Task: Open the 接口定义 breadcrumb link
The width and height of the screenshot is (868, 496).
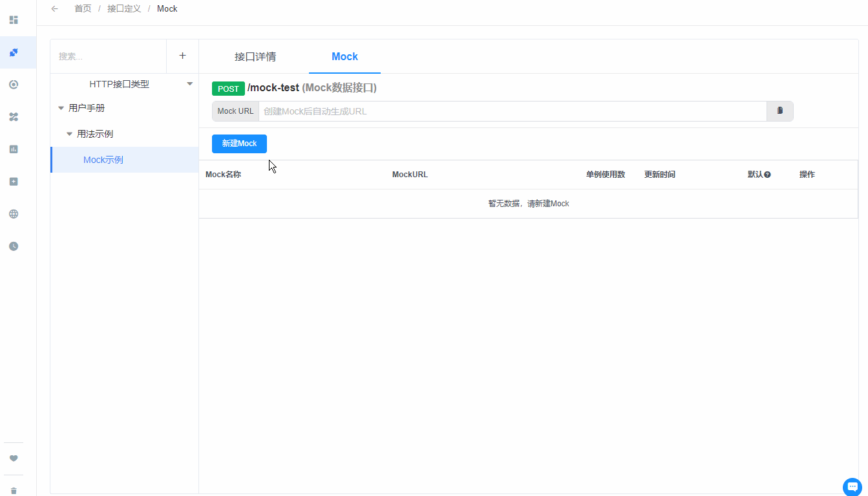Action: (x=123, y=8)
